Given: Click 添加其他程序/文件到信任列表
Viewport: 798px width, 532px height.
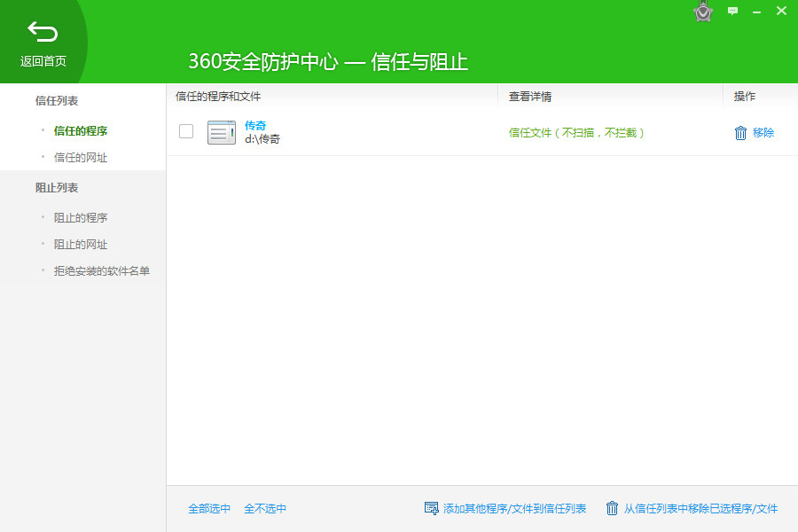Looking at the screenshot, I should pyautogui.click(x=514, y=509).
